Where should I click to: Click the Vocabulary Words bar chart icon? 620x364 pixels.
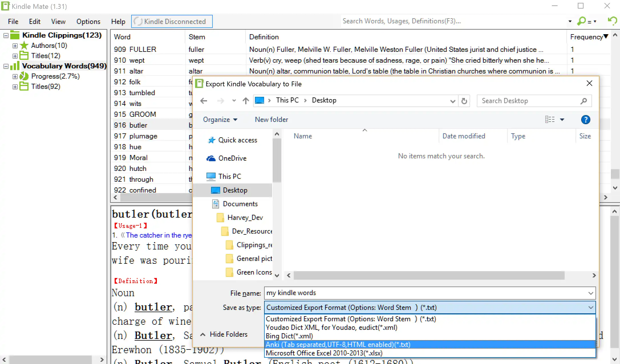click(x=15, y=66)
